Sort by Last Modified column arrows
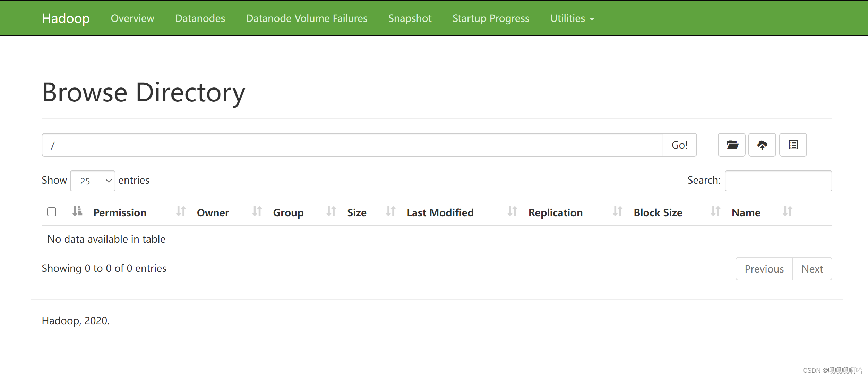Image resolution: width=868 pixels, height=377 pixels. (x=512, y=211)
